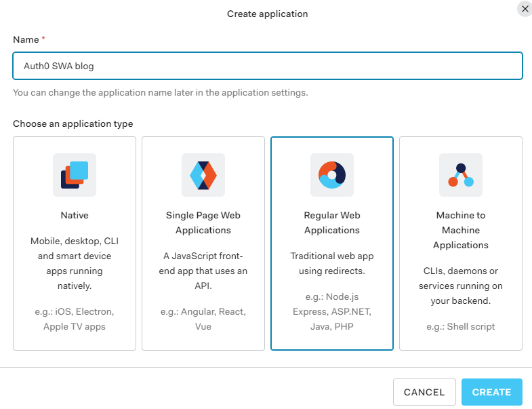Choose the Single Page Web Applications title

pos(203,223)
